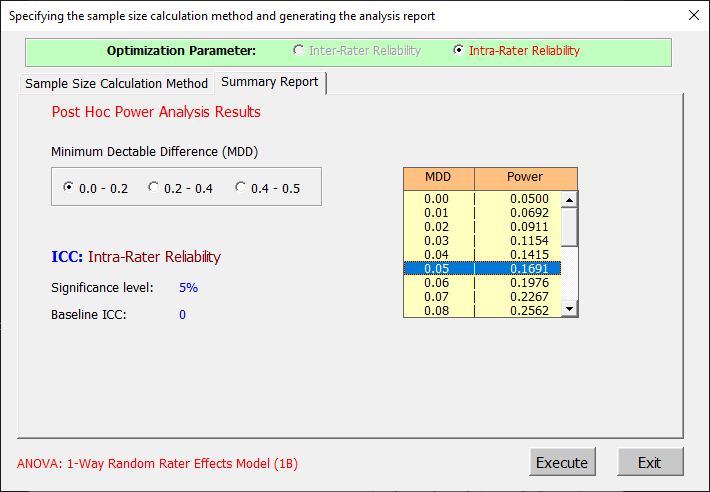Click the power value 0.2562
Image resolution: width=710 pixels, height=492 pixels.
(529, 310)
